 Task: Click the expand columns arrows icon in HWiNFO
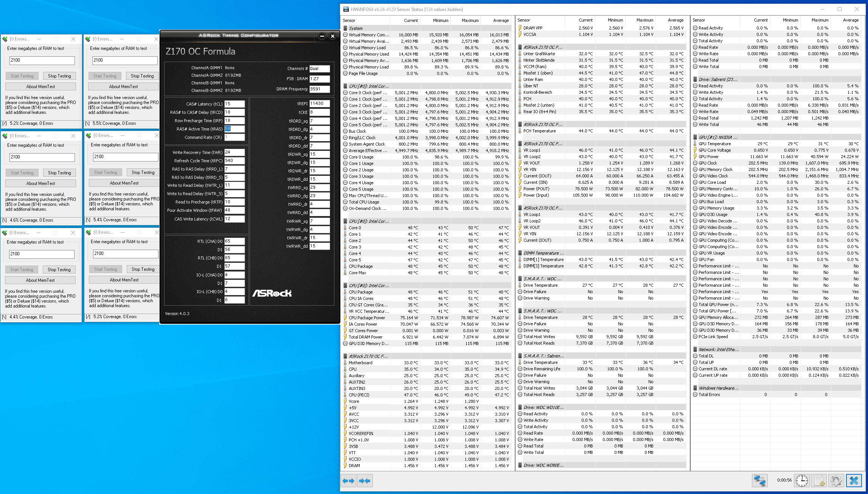coord(348,481)
